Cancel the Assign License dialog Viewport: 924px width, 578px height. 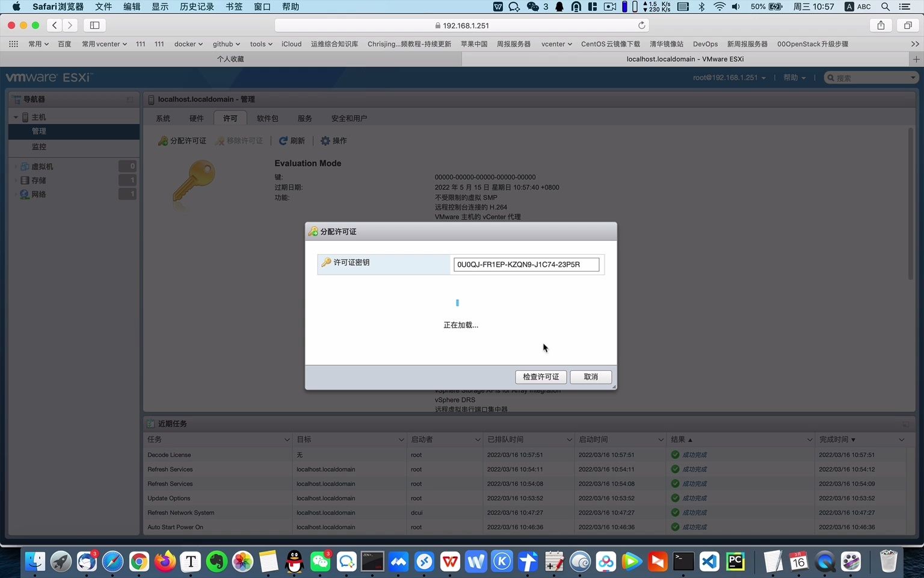click(591, 377)
